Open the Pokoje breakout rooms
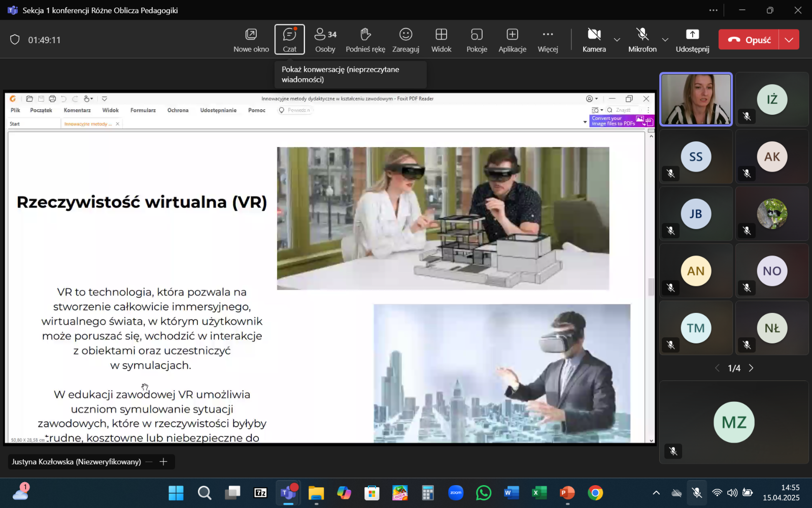Image resolution: width=812 pixels, height=508 pixels. [477, 40]
